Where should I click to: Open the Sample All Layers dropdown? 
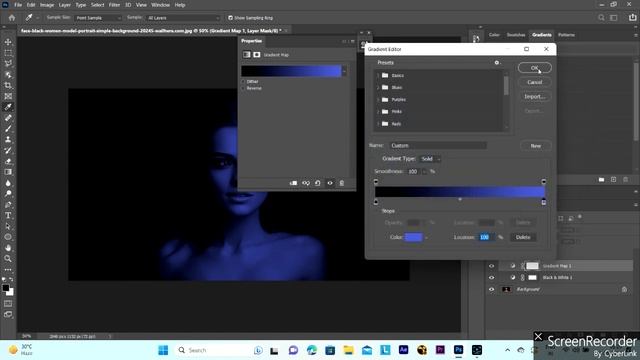pos(182,18)
